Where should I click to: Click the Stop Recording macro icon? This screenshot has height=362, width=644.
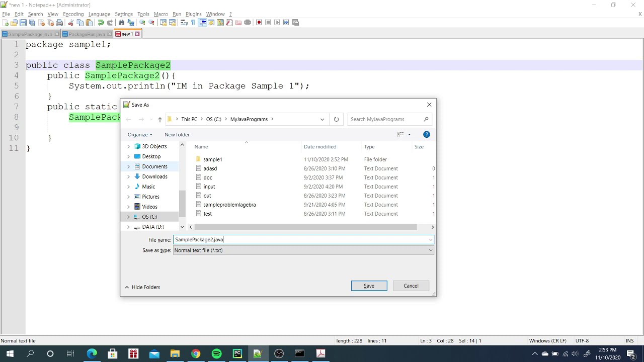click(x=268, y=23)
